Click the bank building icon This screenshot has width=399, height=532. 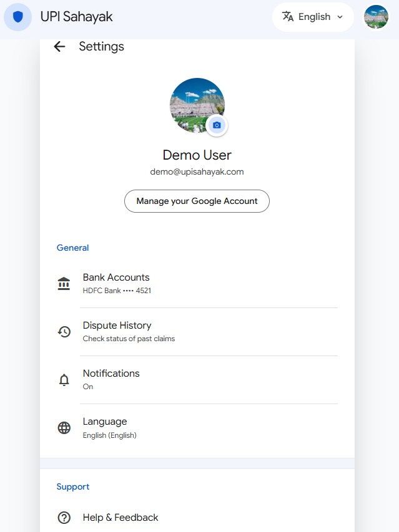click(64, 284)
